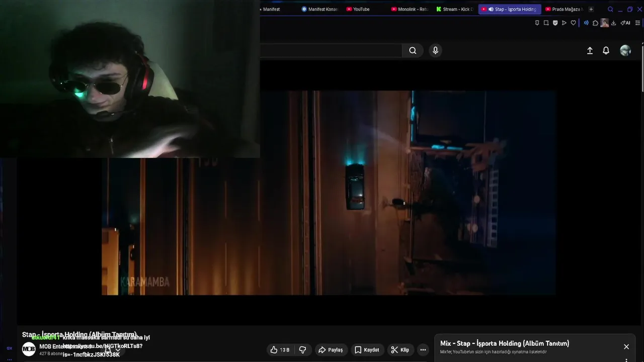The height and width of the screenshot is (362, 644).
Task: Open the search tabs magnifier icon
Action: point(610,9)
